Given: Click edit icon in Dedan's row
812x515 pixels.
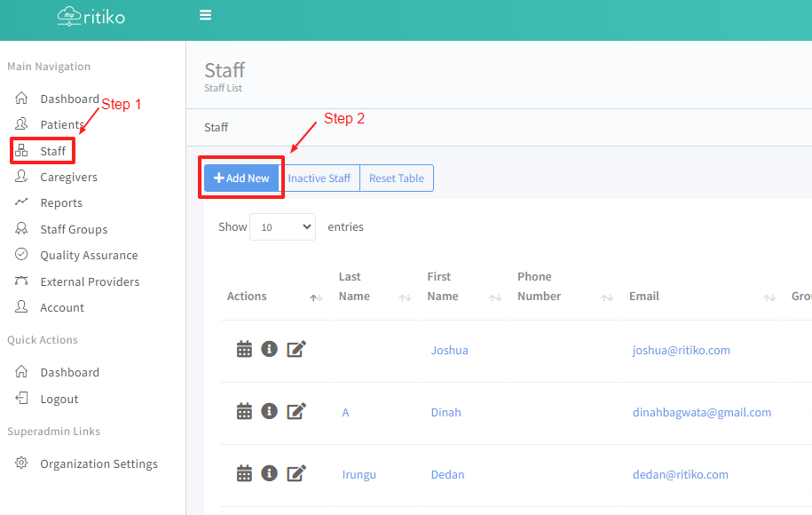Looking at the screenshot, I should pyautogui.click(x=296, y=473).
